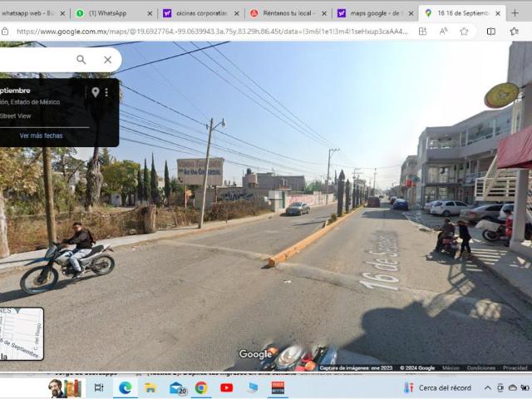This screenshot has width=532, height=399.
Task: Clear the Maps search box
Action: click(108, 60)
